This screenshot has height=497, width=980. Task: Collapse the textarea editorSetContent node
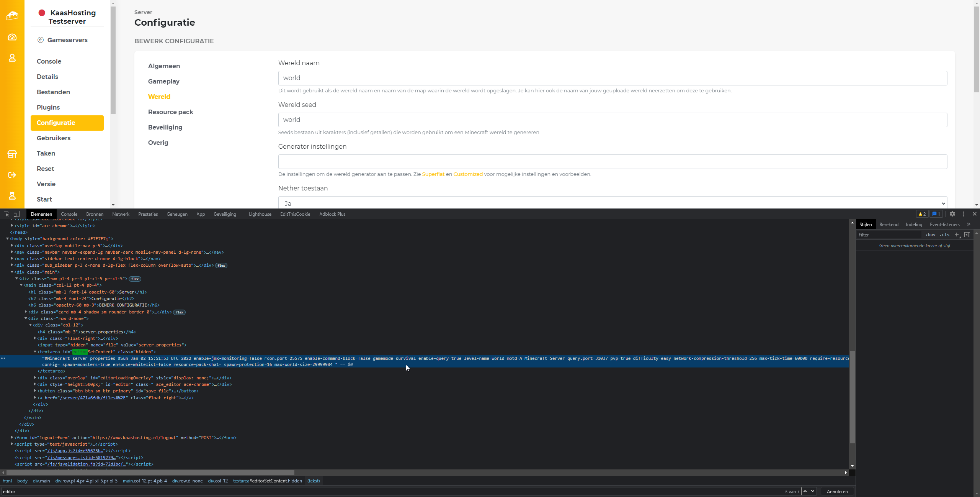35,352
